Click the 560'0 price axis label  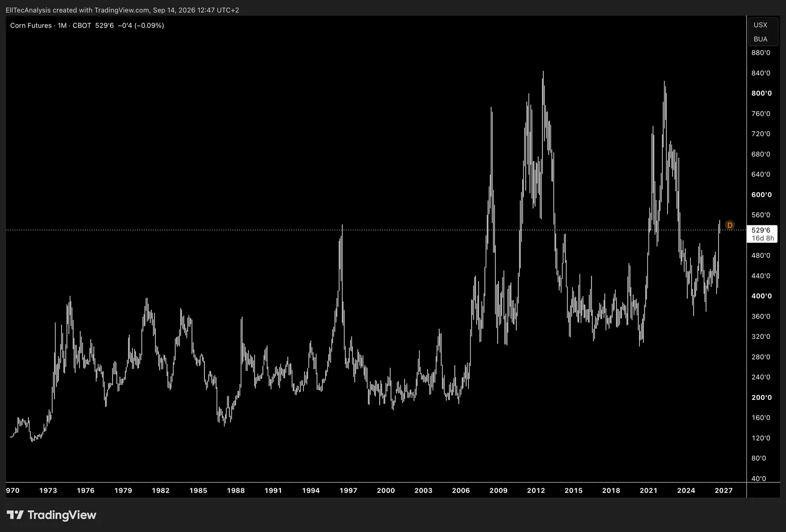(x=761, y=215)
